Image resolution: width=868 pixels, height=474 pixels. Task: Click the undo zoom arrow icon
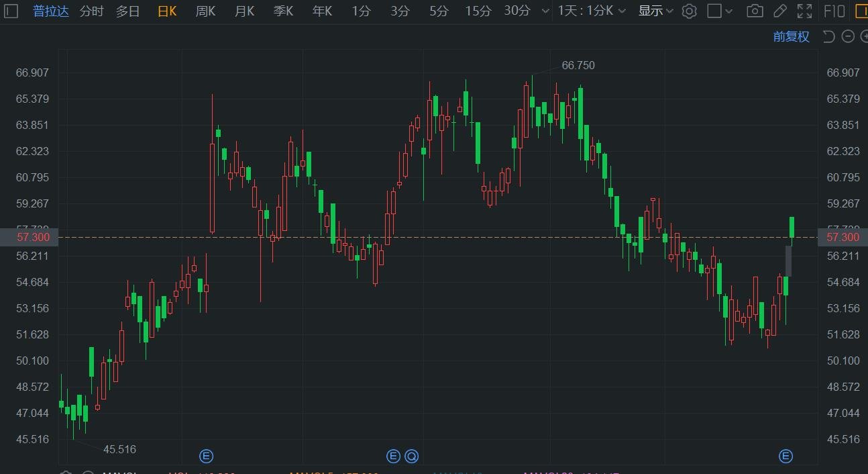coord(828,36)
